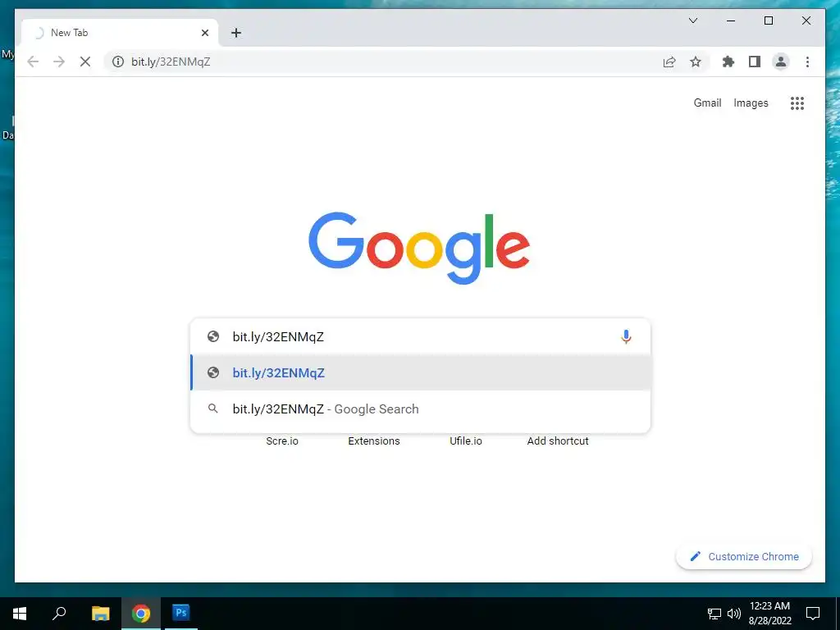Open the volume tray icon

tap(734, 614)
